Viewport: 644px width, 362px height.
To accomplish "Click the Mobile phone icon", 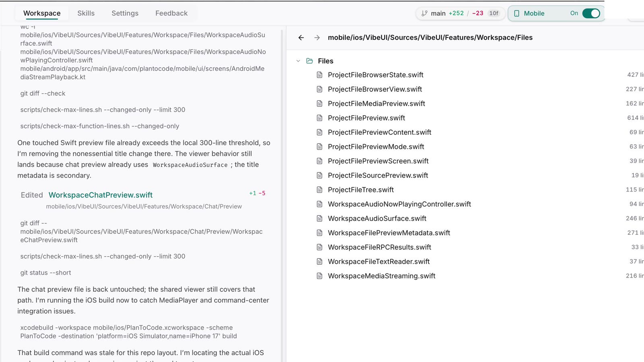I will pos(517,13).
